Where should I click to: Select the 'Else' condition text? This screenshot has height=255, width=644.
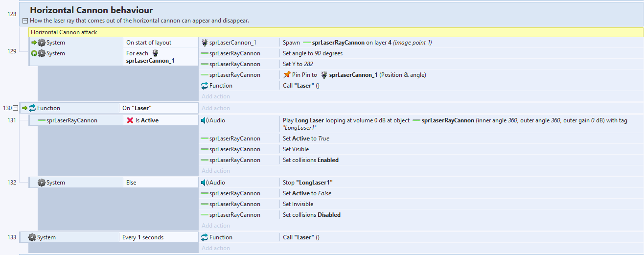point(131,183)
